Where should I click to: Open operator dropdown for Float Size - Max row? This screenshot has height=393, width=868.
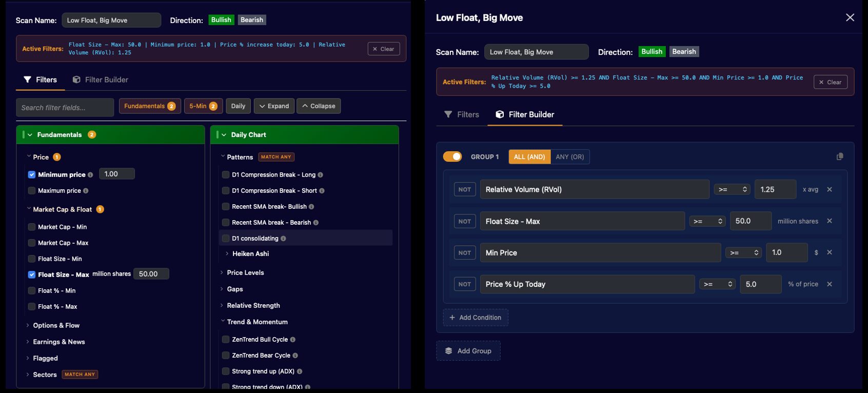point(707,221)
